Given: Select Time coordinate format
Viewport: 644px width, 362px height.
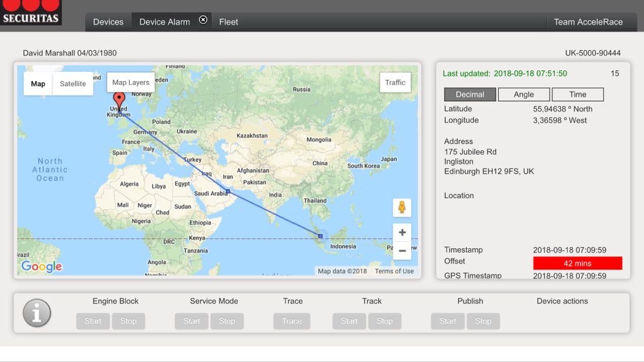Looking at the screenshot, I should pyautogui.click(x=577, y=94).
